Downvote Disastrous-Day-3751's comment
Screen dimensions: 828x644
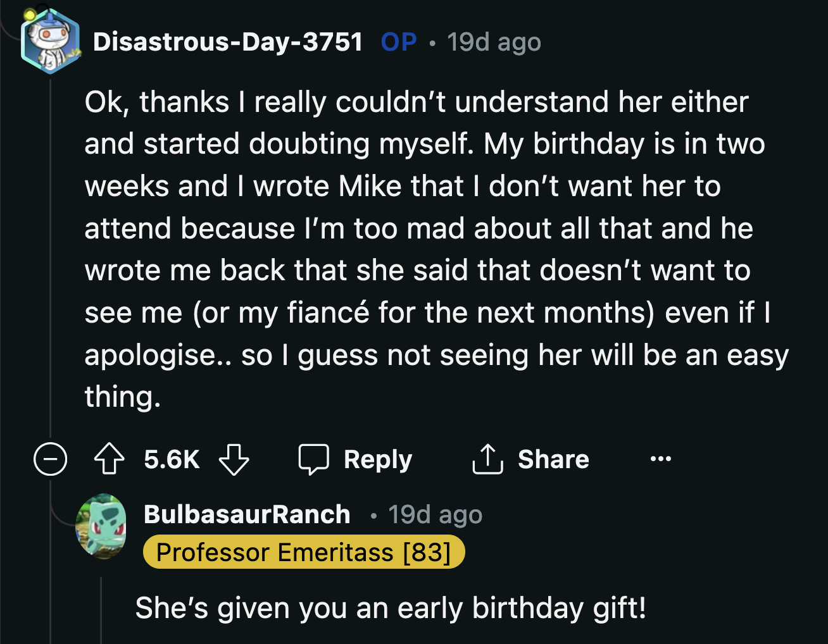(234, 459)
